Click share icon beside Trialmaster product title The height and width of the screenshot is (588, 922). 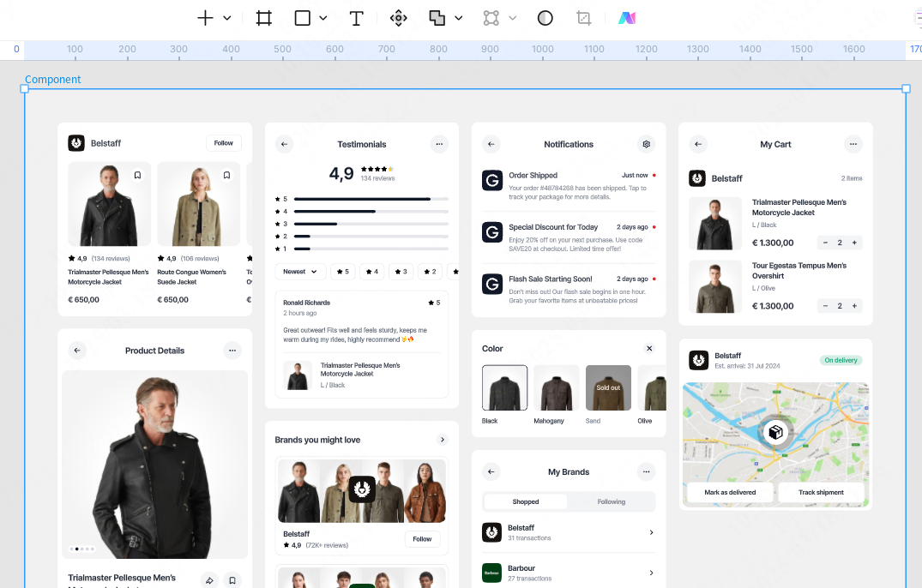point(209,580)
